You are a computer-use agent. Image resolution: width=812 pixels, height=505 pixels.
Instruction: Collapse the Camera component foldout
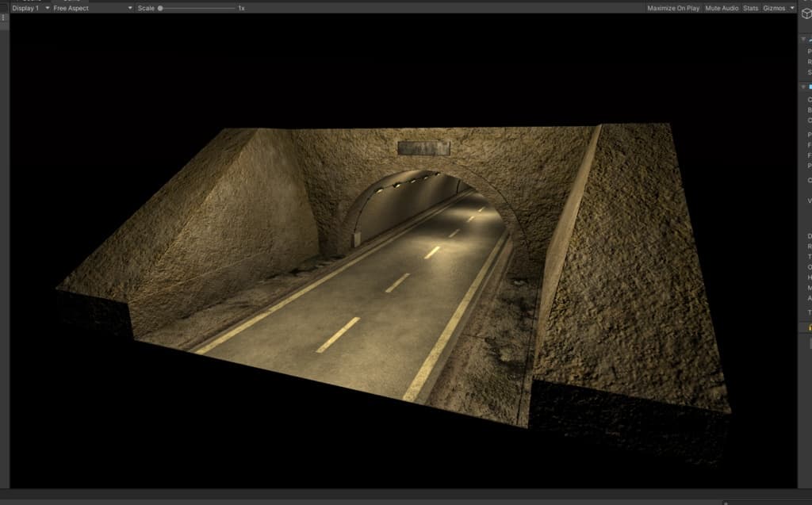tap(802, 86)
